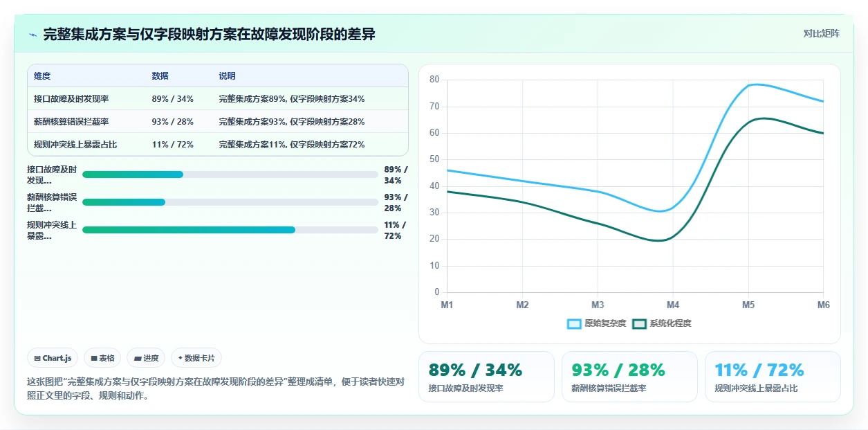The image size is (868, 430).
Task: Click table value 89% / 34%
Action: click(x=172, y=99)
